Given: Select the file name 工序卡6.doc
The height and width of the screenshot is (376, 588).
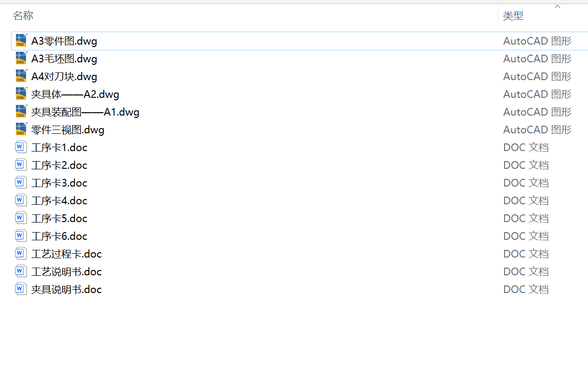Looking at the screenshot, I should click(59, 236).
